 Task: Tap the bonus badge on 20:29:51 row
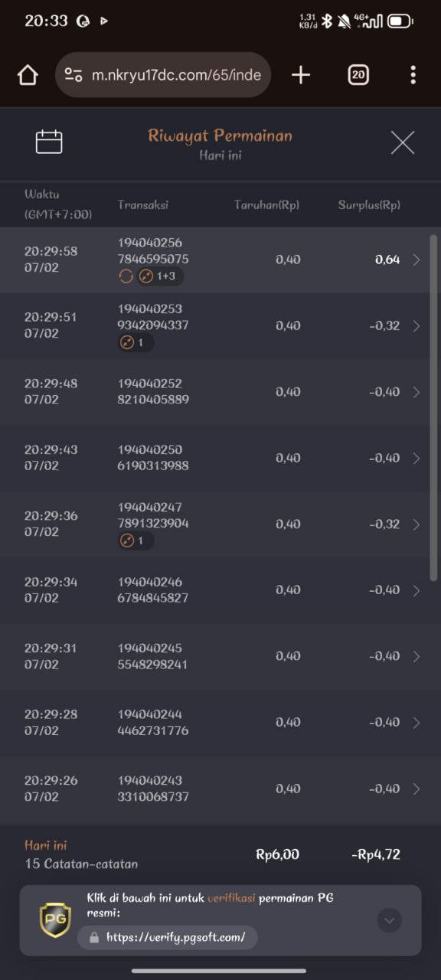(136, 342)
